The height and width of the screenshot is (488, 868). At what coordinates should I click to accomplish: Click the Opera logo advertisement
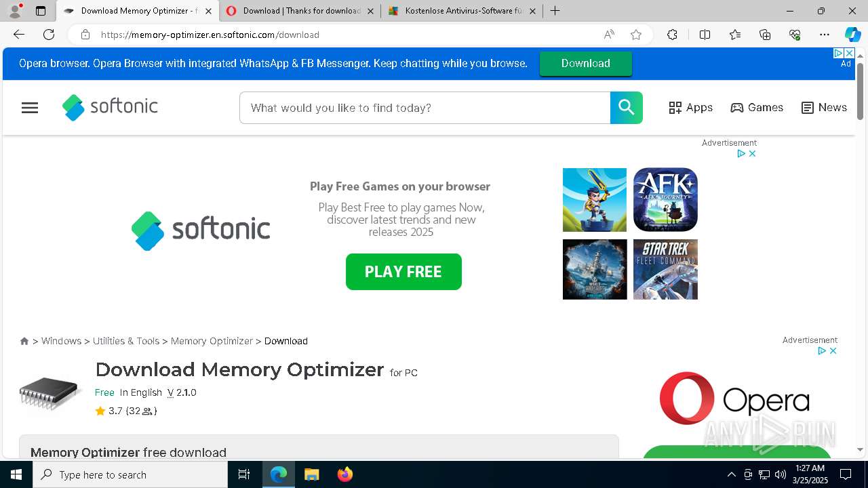click(734, 399)
